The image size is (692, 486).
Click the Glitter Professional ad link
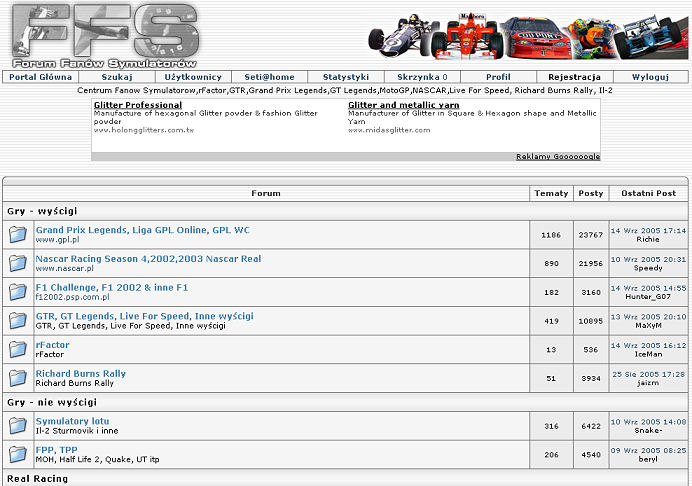(138, 105)
